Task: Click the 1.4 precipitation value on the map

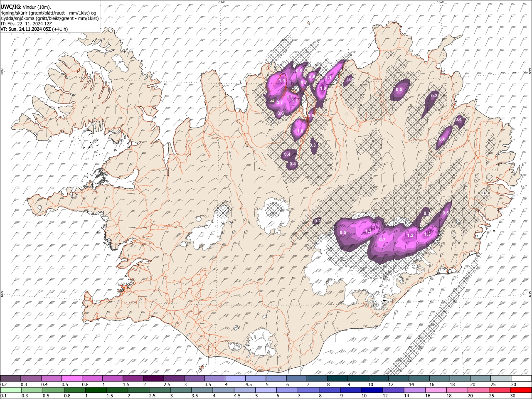Action: (x=282, y=80)
